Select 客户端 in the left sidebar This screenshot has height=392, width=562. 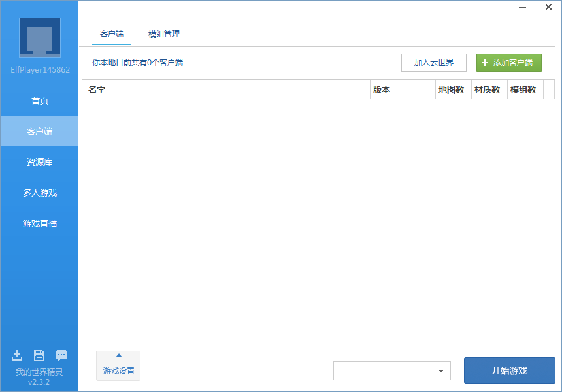(39, 131)
